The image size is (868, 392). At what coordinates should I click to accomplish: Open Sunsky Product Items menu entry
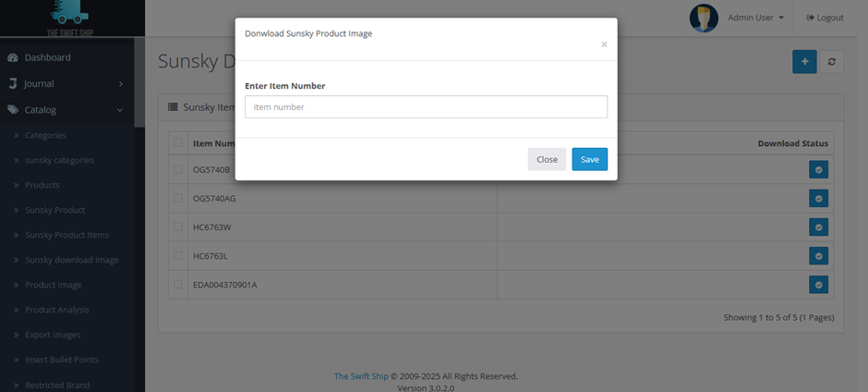point(66,235)
